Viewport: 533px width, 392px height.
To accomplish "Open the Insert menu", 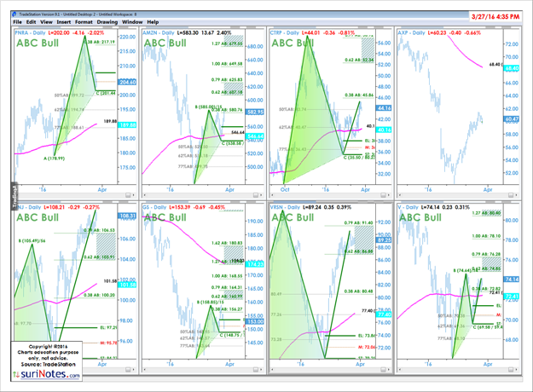I will tap(63, 21).
